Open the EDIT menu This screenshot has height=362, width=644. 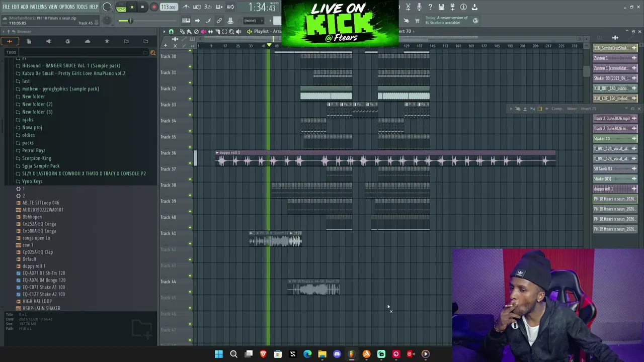tap(16, 7)
